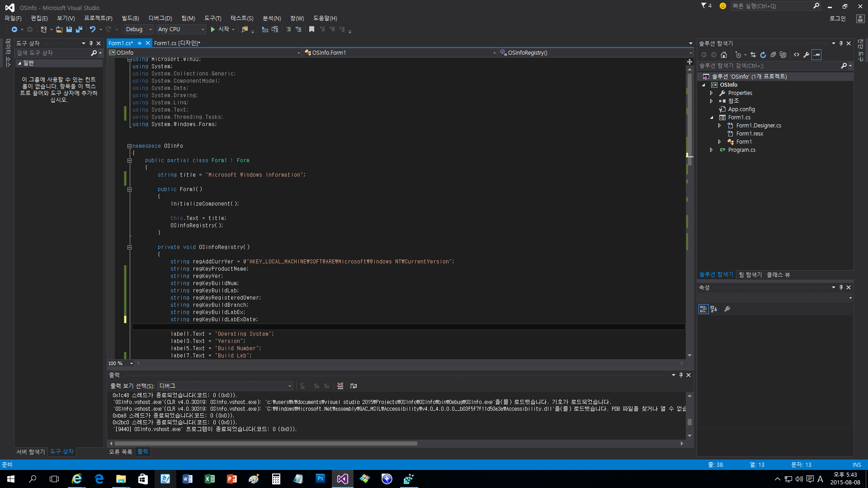Open the OSInfo project scope dropdown in editor
868x488 pixels.
click(x=205, y=53)
